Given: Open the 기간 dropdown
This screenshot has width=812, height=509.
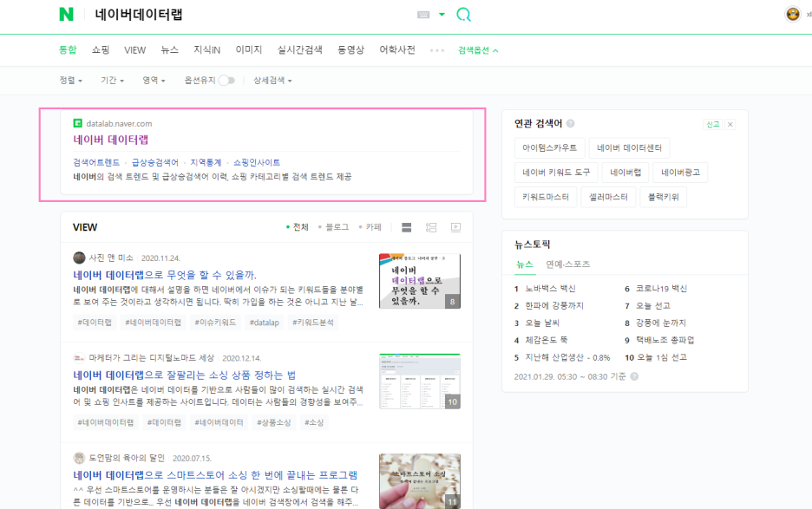Looking at the screenshot, I should pyautogui.click(x=113, y=81).
